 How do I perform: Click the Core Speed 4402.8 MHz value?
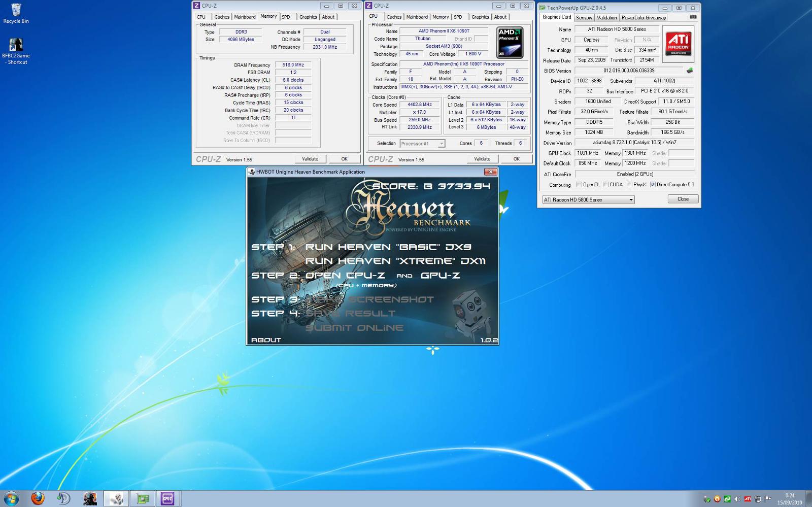419,105
